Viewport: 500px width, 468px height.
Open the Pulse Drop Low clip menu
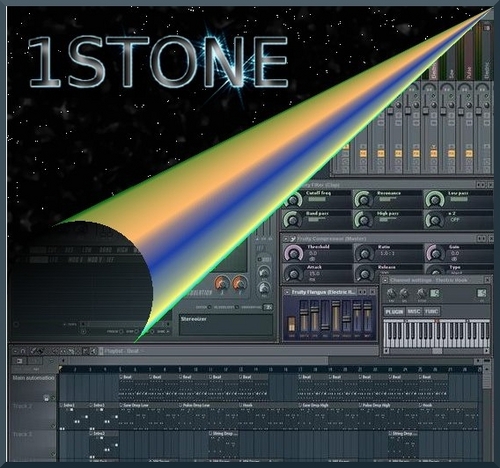(181, 405)
